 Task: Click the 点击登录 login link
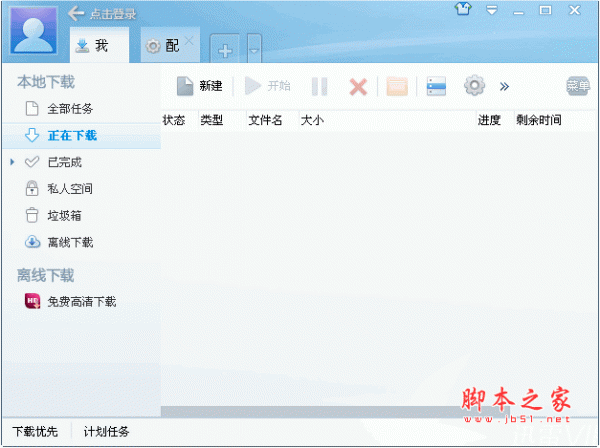[x=113, y=14]
